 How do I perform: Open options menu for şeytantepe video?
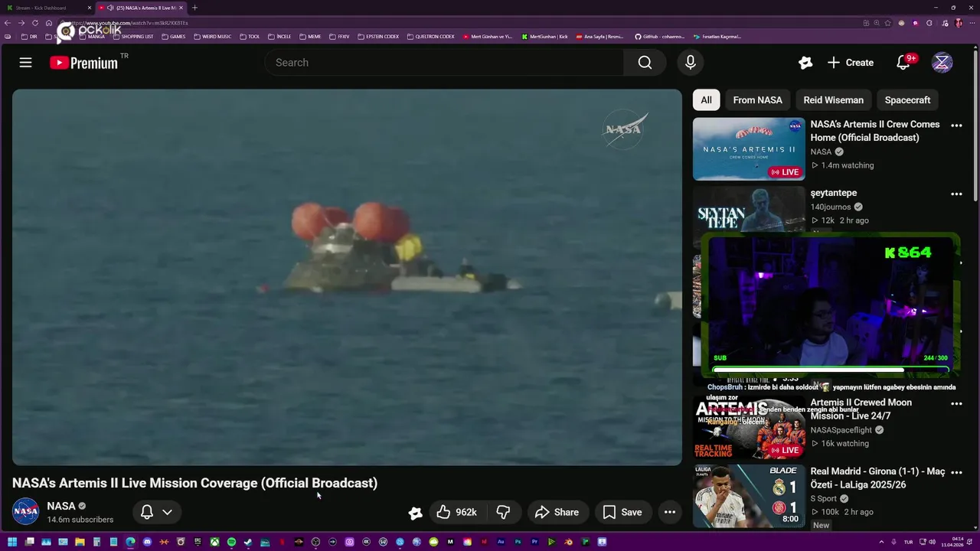[x=956, y=194]
